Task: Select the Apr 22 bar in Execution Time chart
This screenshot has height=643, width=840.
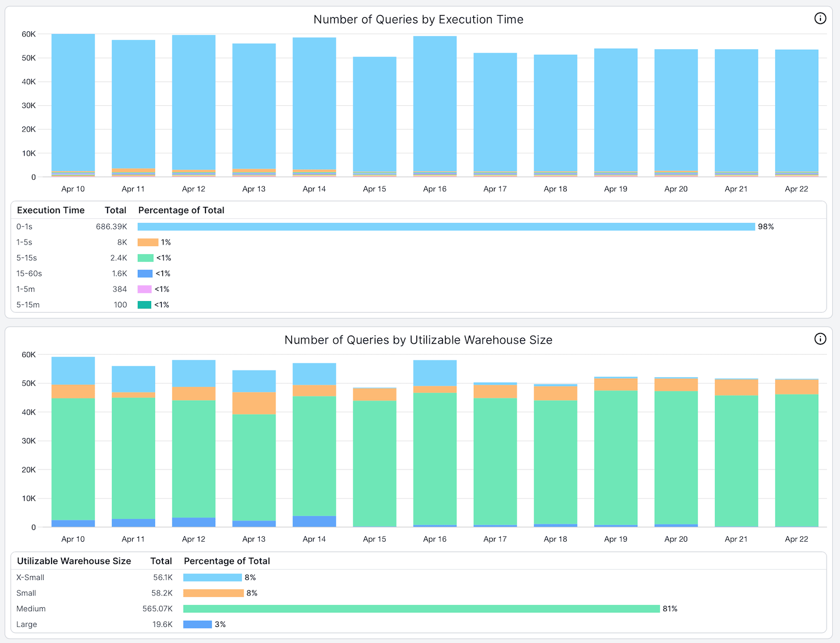Action: point(796,113)
